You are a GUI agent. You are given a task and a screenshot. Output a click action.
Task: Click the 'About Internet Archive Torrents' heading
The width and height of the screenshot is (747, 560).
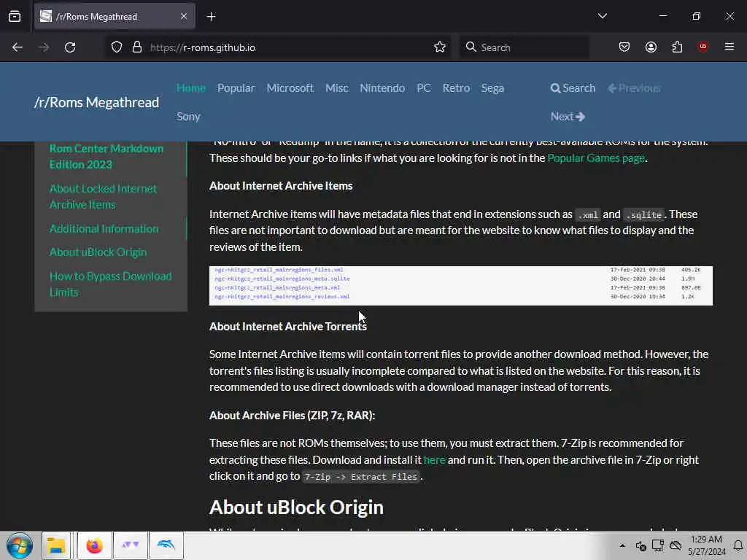click(x=287, y=326)
